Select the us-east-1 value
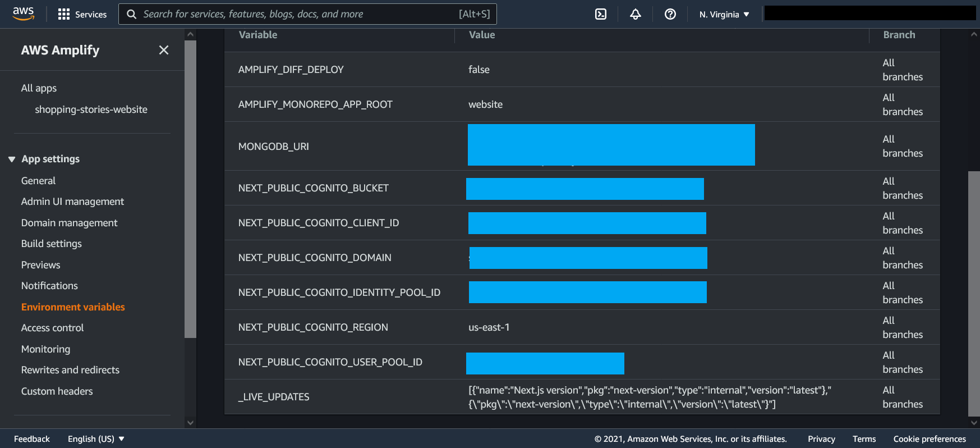This screenshot has width=980, height=448. [489, 327]
